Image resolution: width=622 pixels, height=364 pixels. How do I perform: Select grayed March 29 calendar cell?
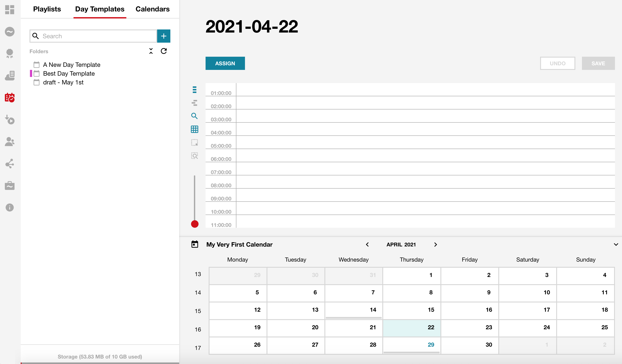pos(238,276)
